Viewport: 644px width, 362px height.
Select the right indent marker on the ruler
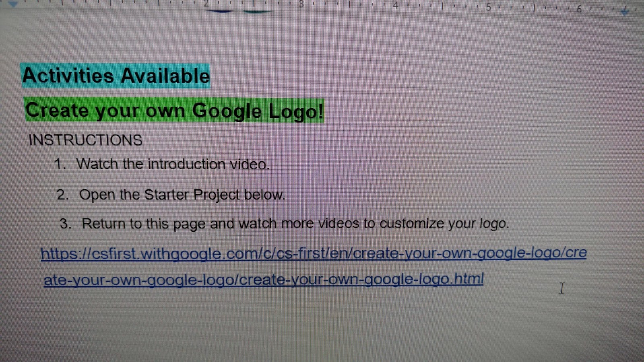tap(625, 11)
